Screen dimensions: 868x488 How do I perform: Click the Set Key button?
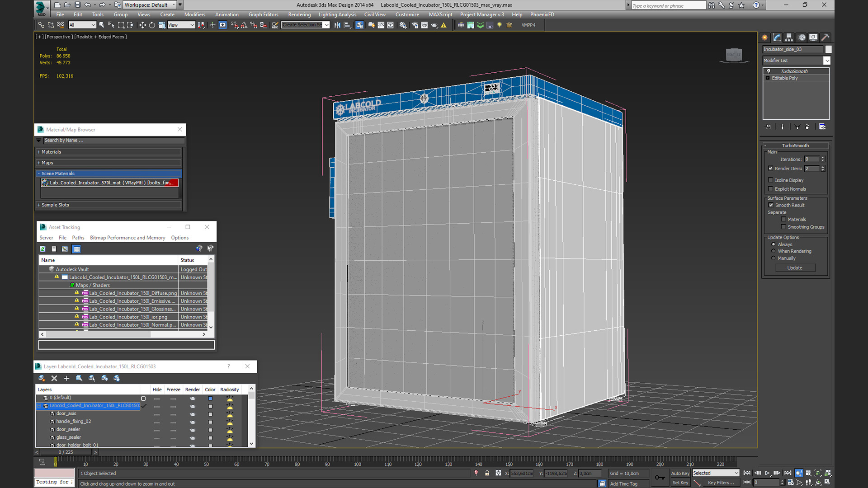click(680, 483)
